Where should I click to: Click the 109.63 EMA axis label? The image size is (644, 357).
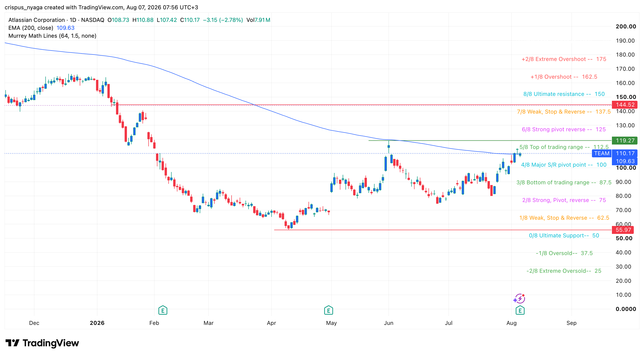pyautogui.click(x=625, y=161)
